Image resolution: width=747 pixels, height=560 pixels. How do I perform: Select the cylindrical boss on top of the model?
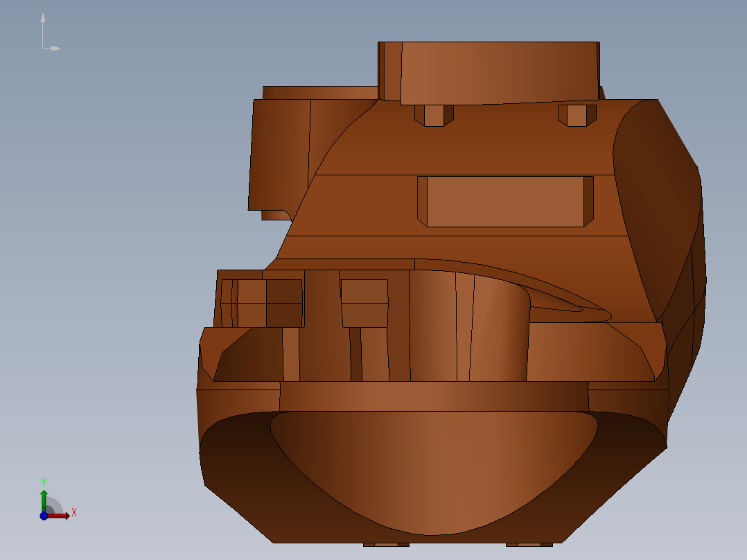pyautogui.click(x=489, y=73)
